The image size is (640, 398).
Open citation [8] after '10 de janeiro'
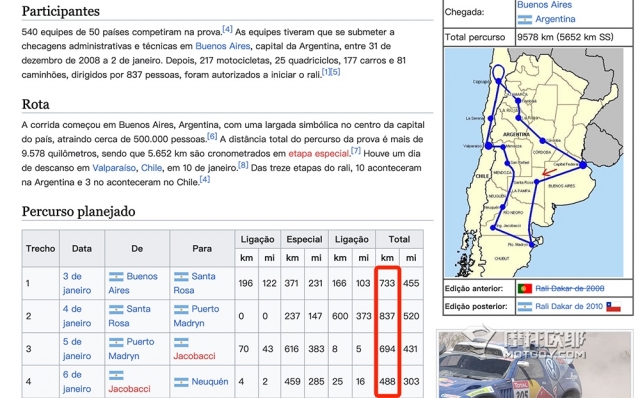tap(243, 165)
